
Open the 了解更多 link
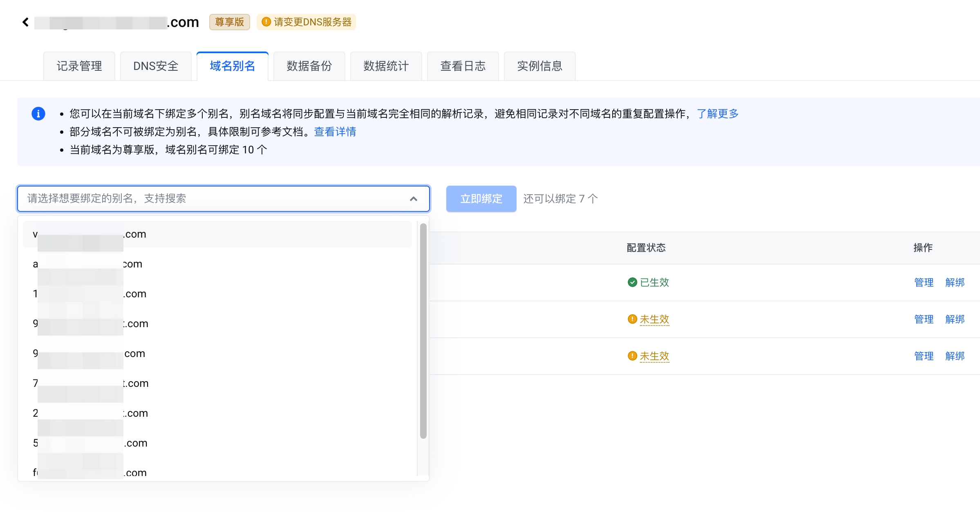tap(718, 114)
